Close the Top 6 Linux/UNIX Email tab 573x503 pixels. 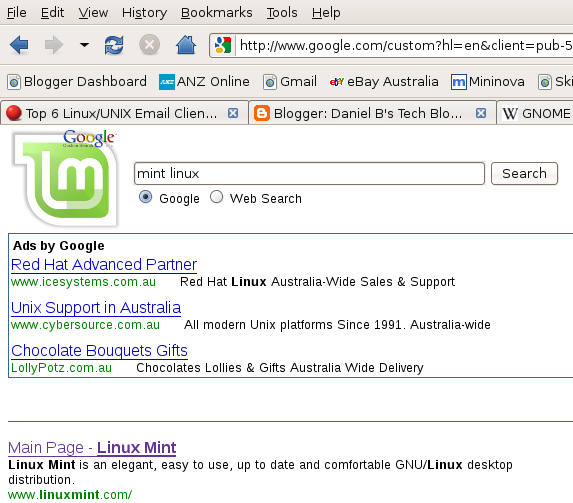[x=233, y=113]
